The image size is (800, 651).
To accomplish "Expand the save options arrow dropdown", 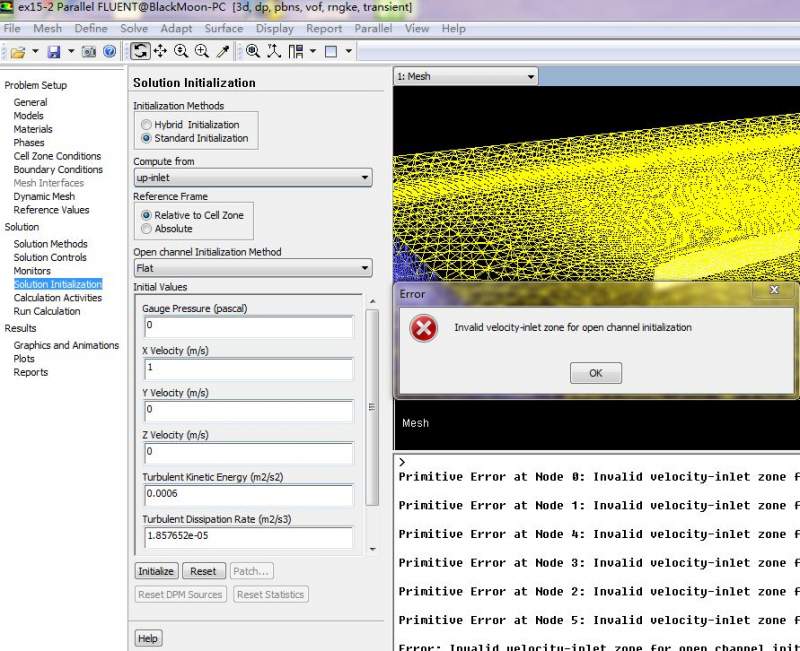I will (x=71, y=51).
